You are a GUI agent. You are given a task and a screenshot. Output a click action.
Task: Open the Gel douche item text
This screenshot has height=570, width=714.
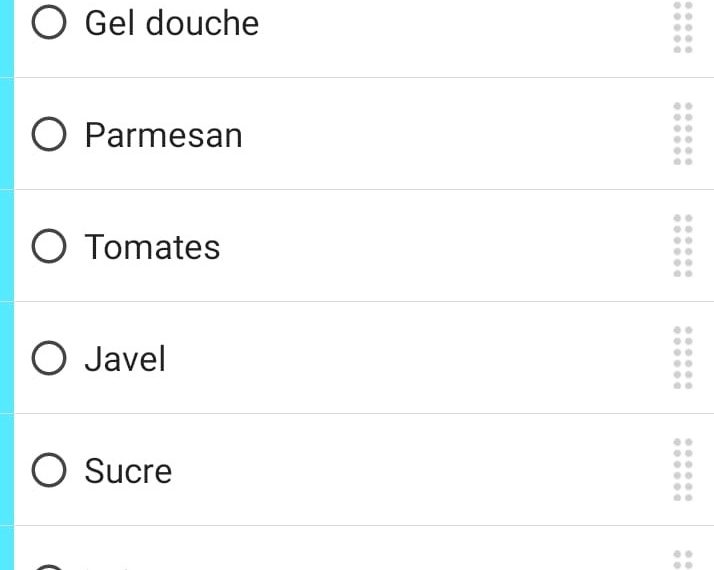pos(172,23)
